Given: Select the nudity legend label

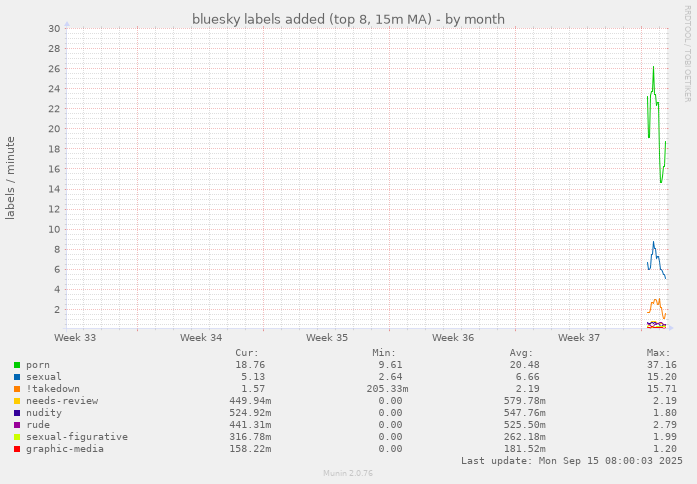Looking at the screenshot, I should [x=44, y=413].
